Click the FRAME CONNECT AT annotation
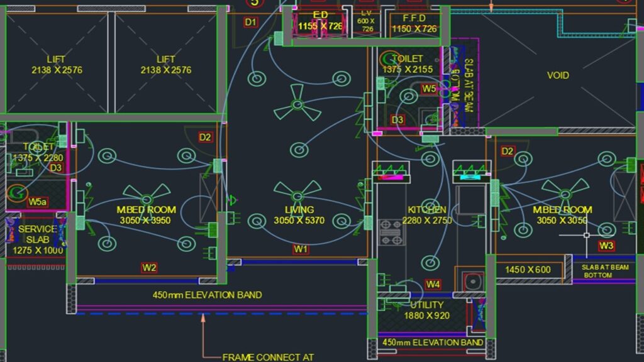Screen dimensions: 644x362 click(x=268, y=357)
